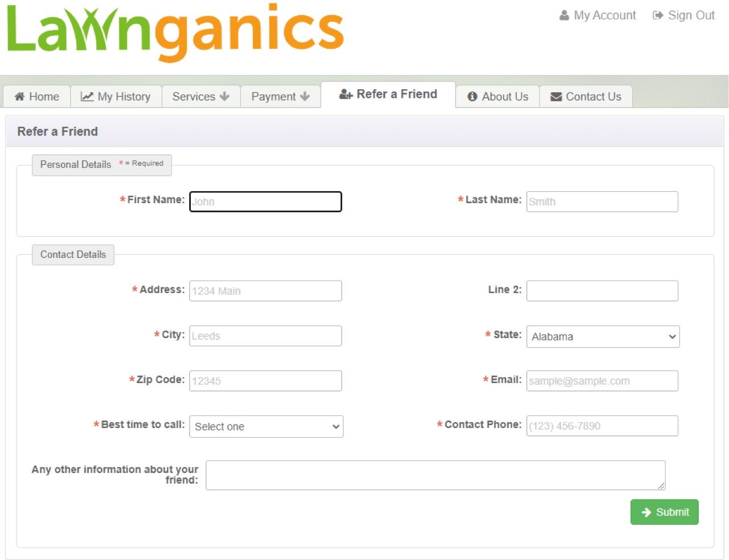The width and height of the screenshot is (729, 560).
Task: Click the info circle icon next to About Us
Action: [472, 97]
